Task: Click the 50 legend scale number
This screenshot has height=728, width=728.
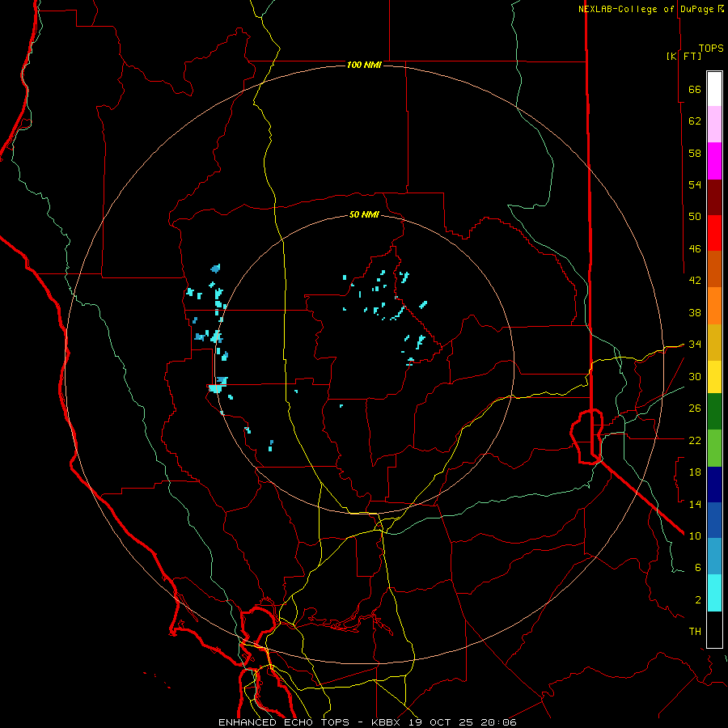Action: (695, 217)
